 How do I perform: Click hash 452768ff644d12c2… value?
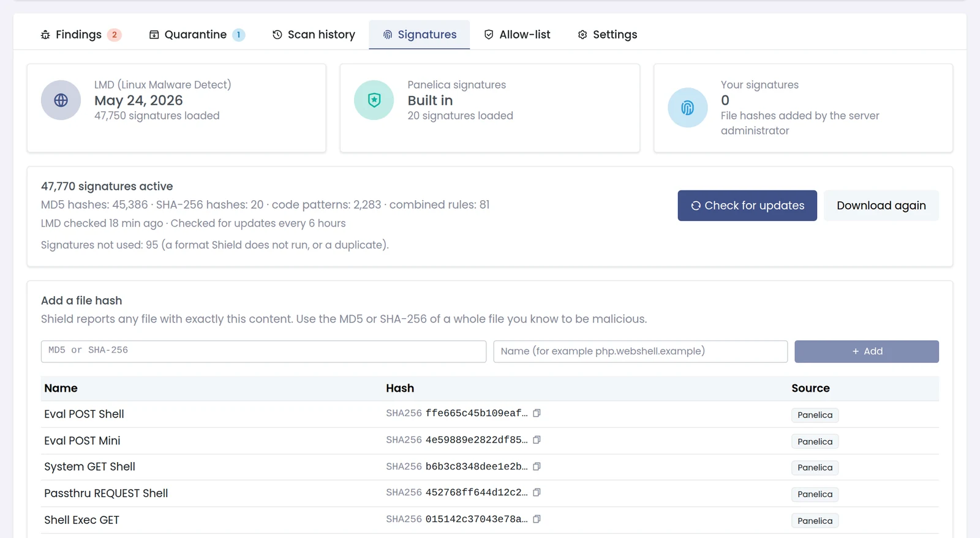477,492
